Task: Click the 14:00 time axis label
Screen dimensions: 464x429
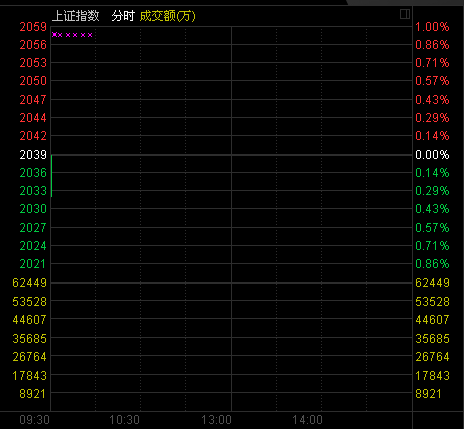Action: coord(307,420)
